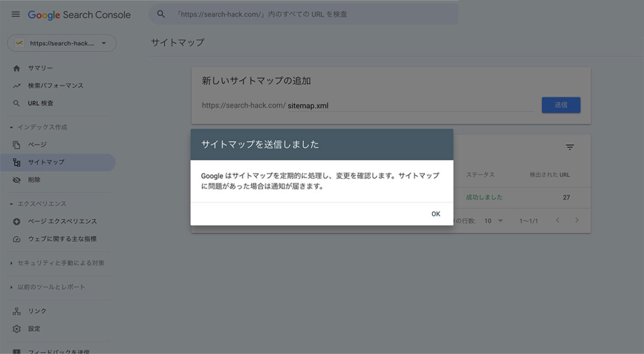Click the filter icon above sitemap table
This screenshot has width=644, height=354.
[x=570, y=147]
